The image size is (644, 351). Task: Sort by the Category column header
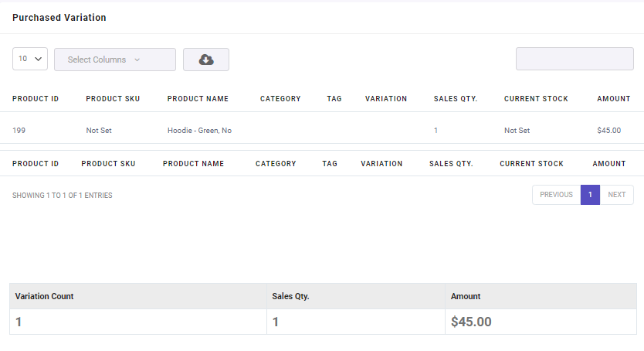coord(280,99)
